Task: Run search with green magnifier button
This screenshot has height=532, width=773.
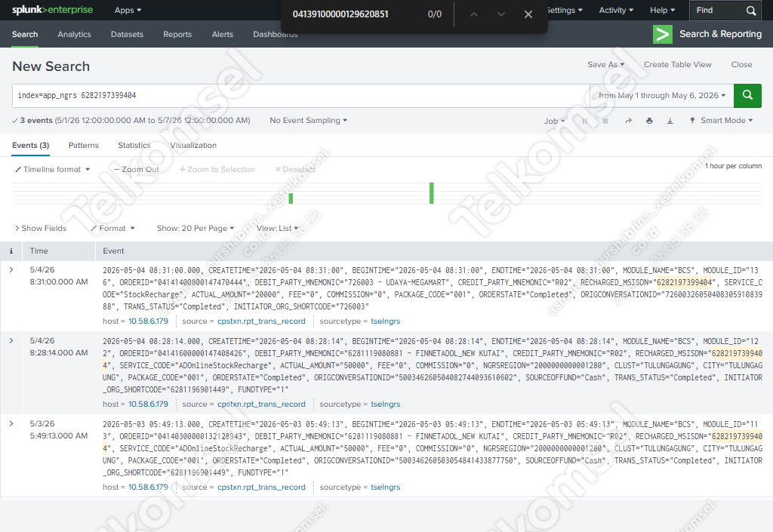Action: tap(747, 96)
